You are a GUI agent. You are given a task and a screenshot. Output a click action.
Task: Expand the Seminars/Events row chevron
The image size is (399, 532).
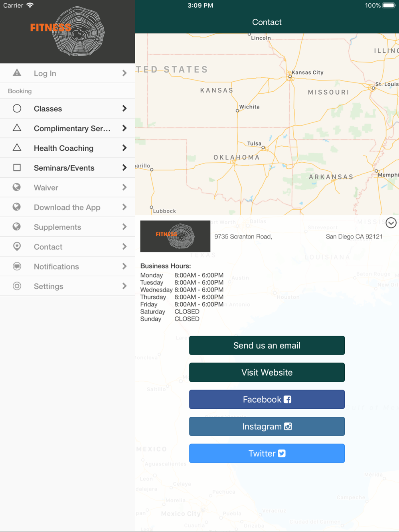pos(124,167)
